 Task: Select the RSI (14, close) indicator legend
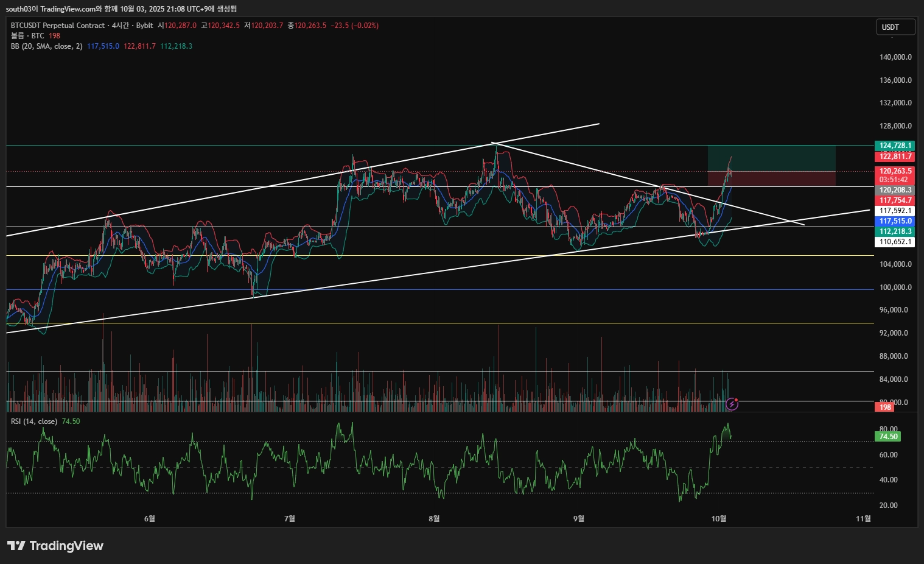coord(34,421)
